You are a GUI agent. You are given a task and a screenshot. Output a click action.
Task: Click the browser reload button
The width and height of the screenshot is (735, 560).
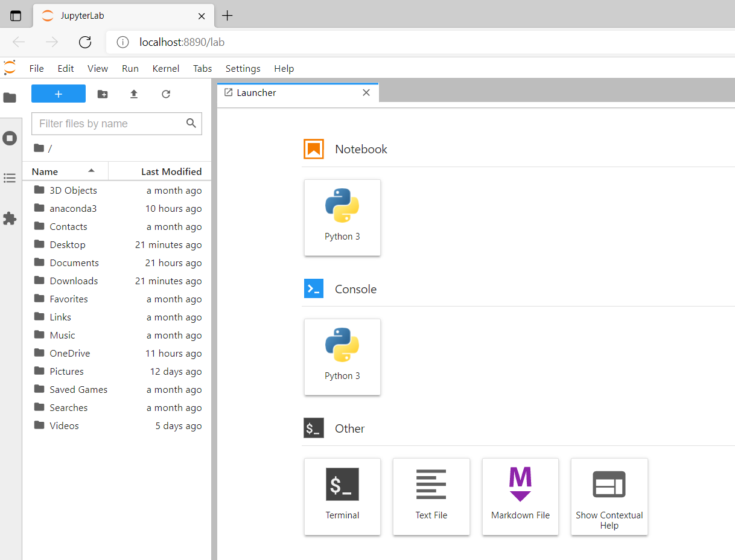tap(85, 42)
